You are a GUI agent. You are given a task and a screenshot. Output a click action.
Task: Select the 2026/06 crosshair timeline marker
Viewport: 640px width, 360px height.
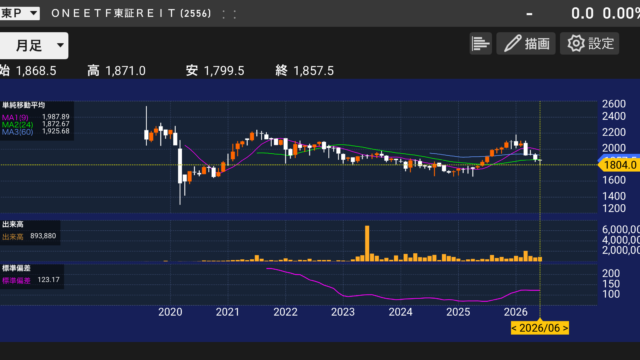tap(540, 328)
